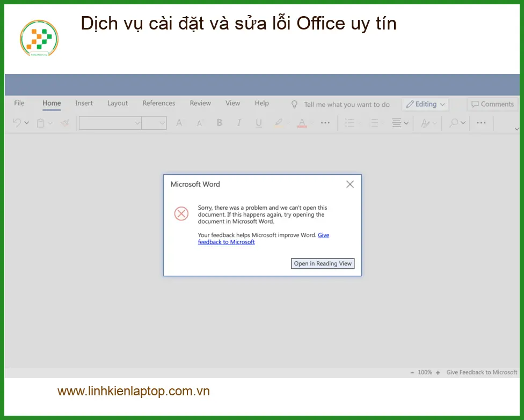Image resolution: width=524 pixels, height=420 pixels.
Task: Zoom out with the minus button
Action: point(412,373)
